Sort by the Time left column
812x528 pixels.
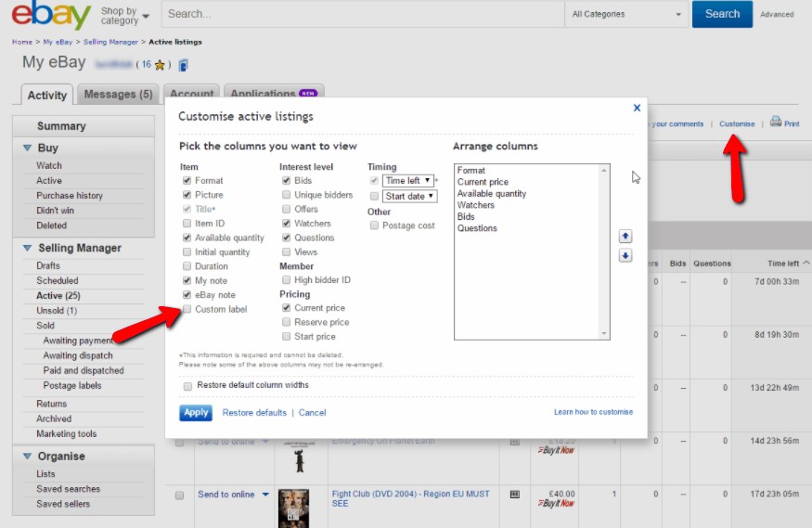(783, 264)
